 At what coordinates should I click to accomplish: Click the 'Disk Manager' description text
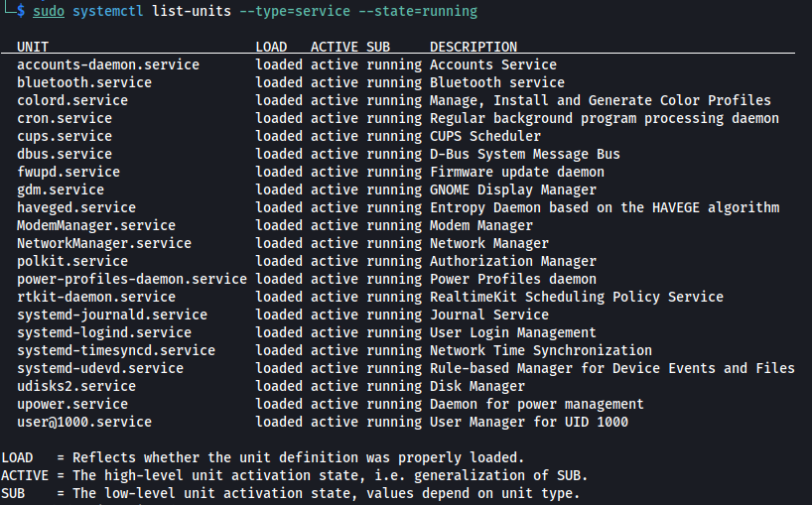477,386
